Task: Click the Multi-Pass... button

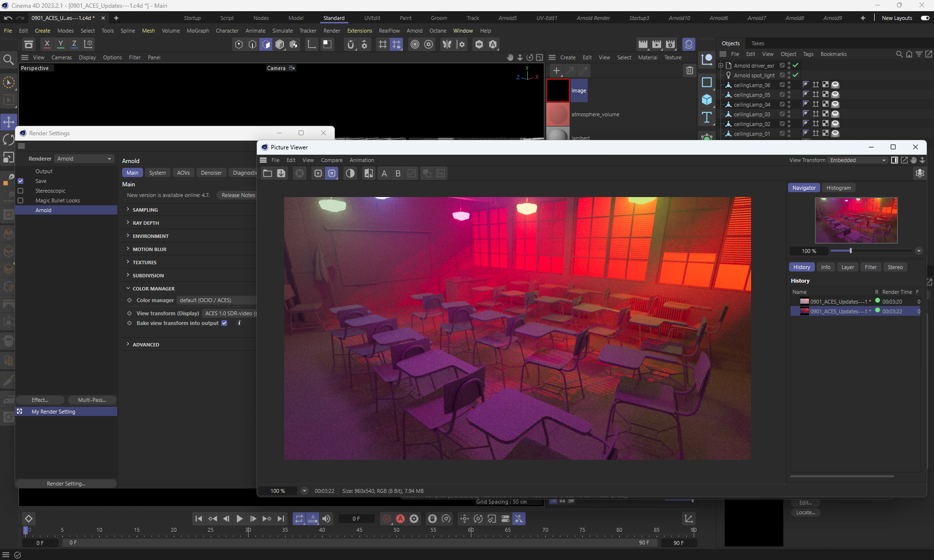Action: 92,400
